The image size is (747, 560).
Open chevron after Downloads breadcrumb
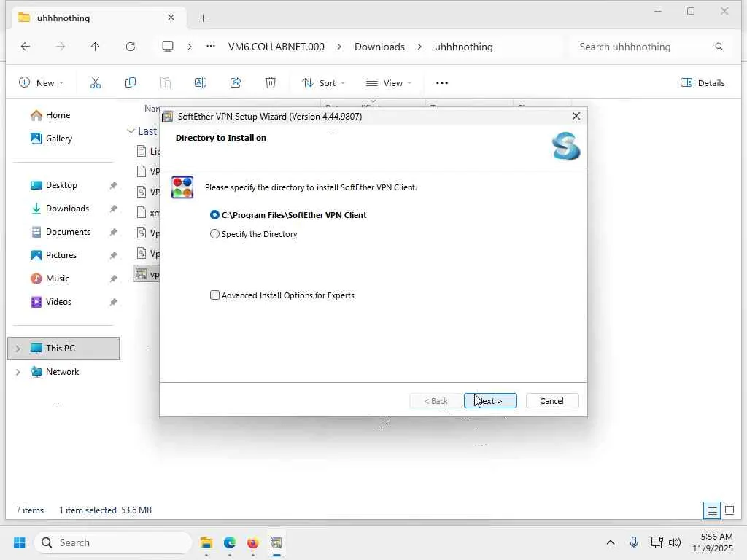[x=419, y=47]
